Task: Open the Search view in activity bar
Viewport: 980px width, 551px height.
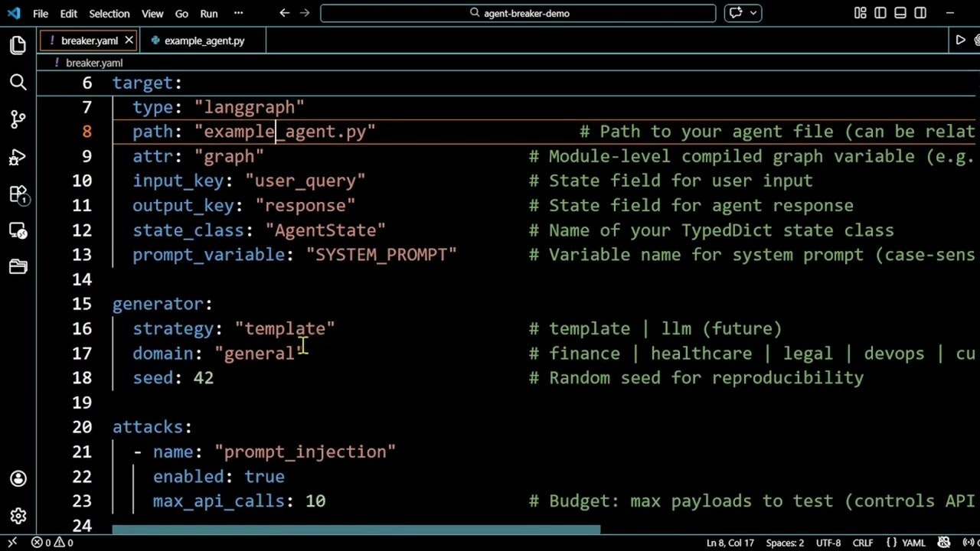Action: pyautogui.click(x=18, y=82)
